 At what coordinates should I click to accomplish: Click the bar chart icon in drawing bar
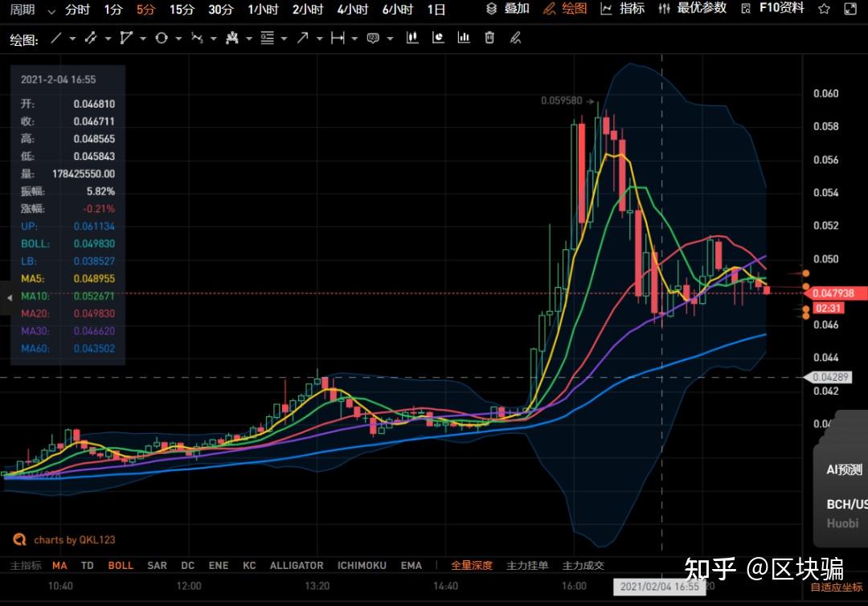pyautogui.click(x=464, y=38)
